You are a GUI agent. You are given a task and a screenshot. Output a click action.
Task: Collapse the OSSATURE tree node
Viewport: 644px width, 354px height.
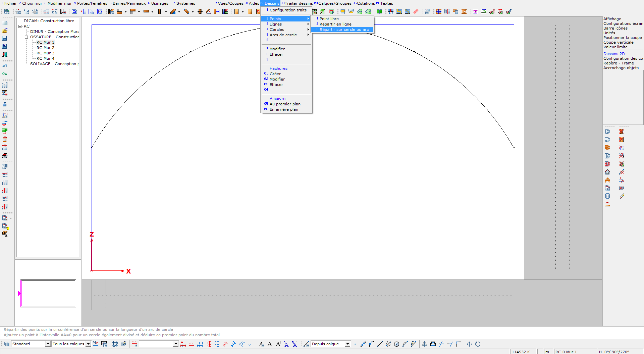(x=26, y=37)
